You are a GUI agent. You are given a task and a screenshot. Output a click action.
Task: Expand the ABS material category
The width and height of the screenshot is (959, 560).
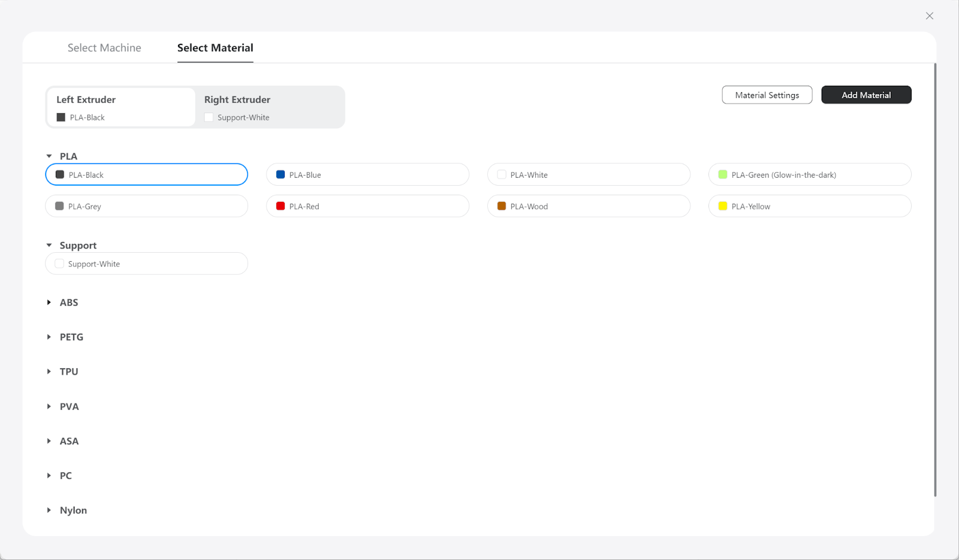(x=49, y=302)
